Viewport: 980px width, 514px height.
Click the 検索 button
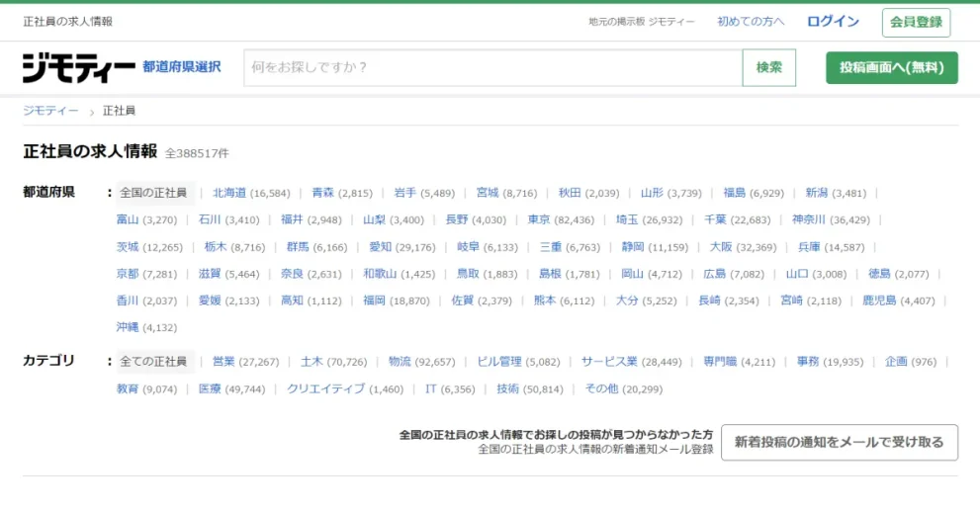(x=768, y=67)
